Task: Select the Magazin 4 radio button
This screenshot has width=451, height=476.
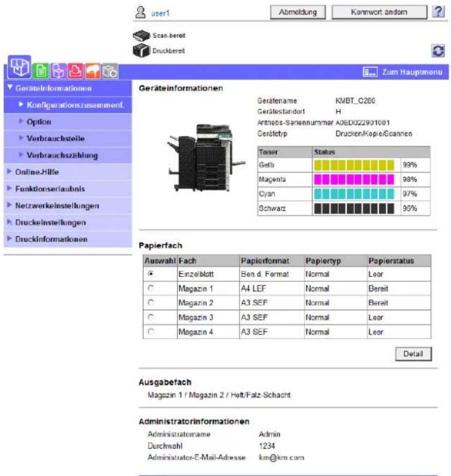Action: coord(151,332)
